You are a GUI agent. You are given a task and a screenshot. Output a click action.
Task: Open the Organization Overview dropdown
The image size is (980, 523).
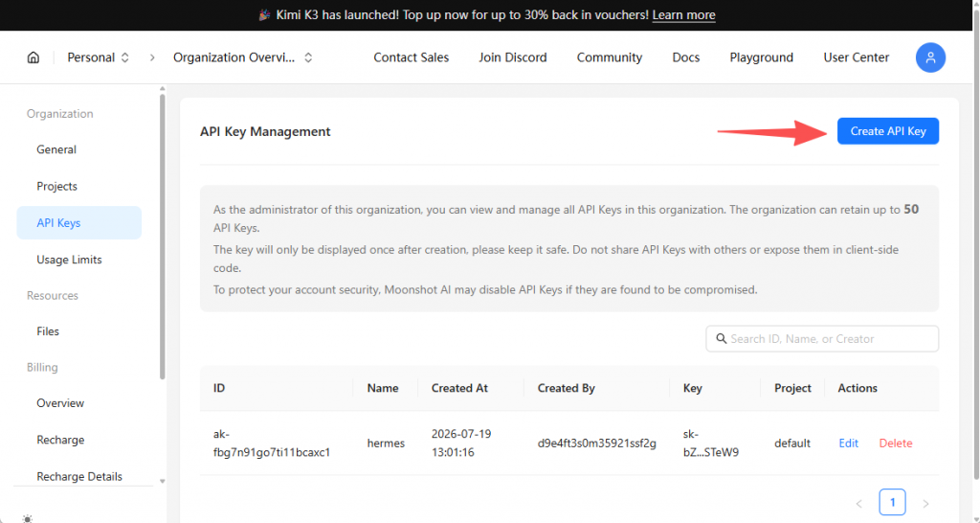pos(242,57)
